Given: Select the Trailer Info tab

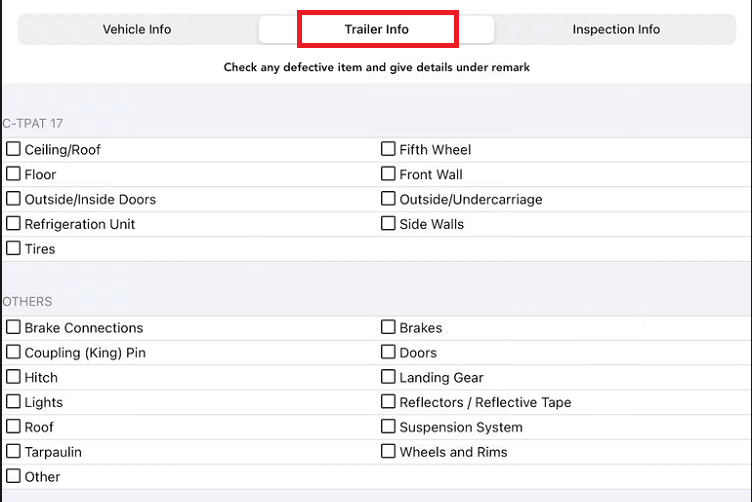Looking at the screenshot, I should coord(377,29).
